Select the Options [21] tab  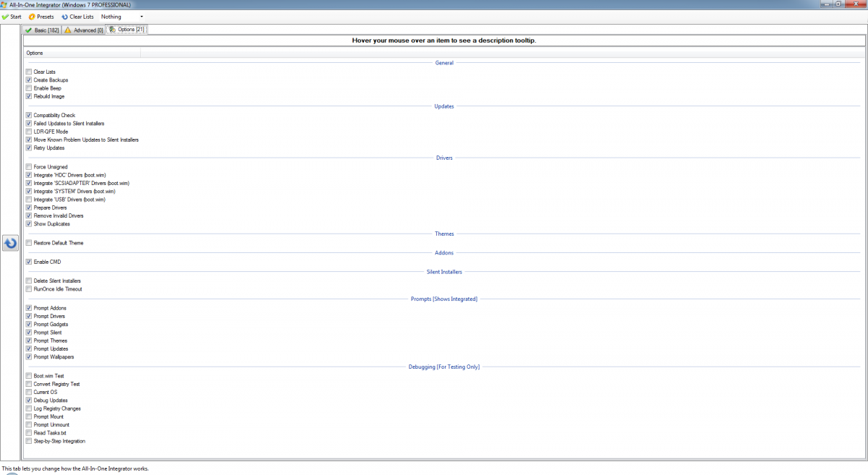pyautogui.click(x=127, y=30)
